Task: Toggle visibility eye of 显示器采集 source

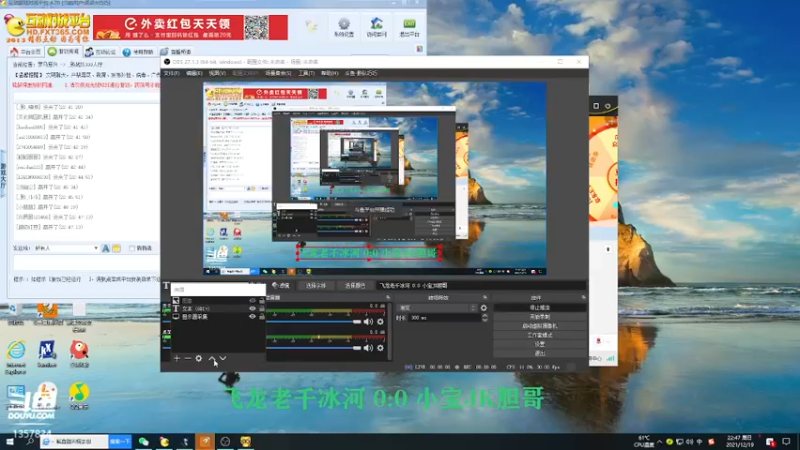Action: click(x=252, y=317)
